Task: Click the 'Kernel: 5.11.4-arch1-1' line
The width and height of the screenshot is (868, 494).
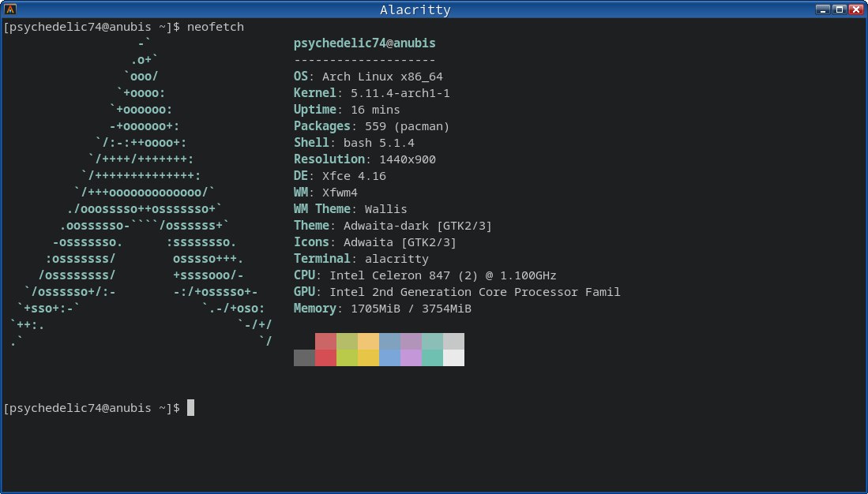Action: pos(372,93)
